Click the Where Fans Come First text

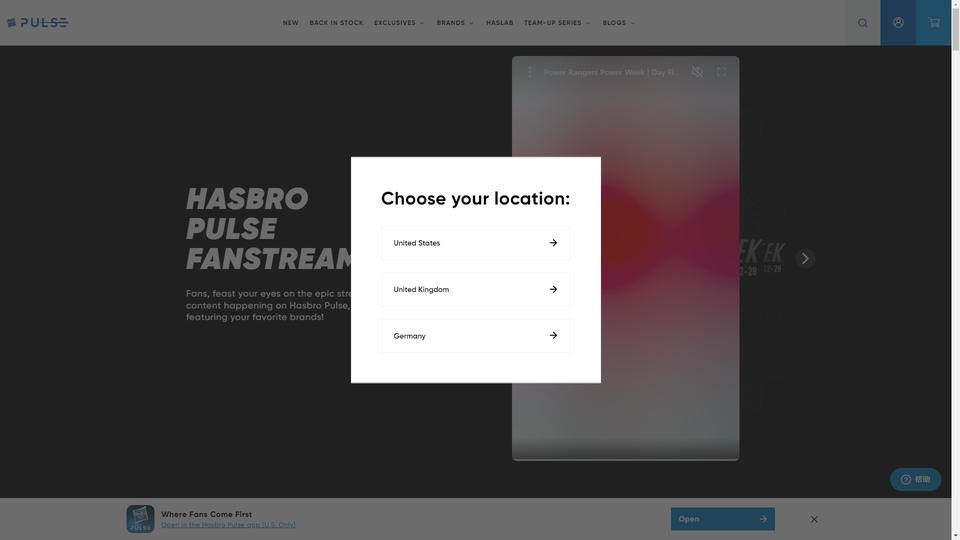pyautogui.click(x=206, y=514)
